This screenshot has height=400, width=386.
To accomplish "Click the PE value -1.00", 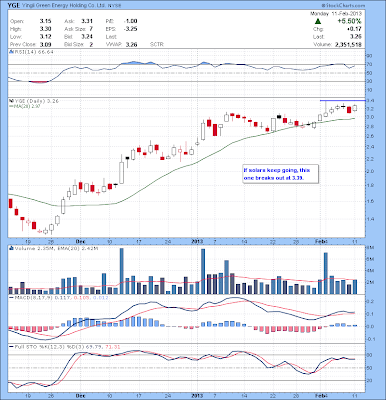I will pyautogui.click(x=131, y=21).
